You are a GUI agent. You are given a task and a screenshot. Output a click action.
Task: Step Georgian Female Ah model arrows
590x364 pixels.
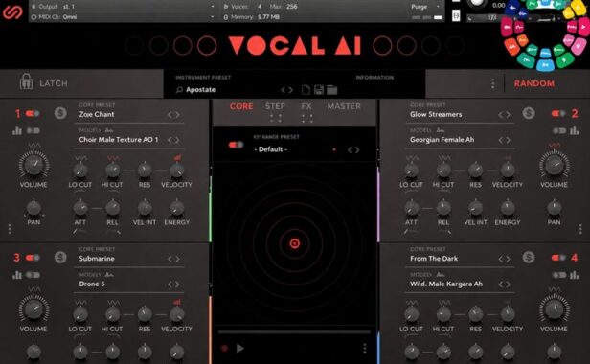pos(504,140)
